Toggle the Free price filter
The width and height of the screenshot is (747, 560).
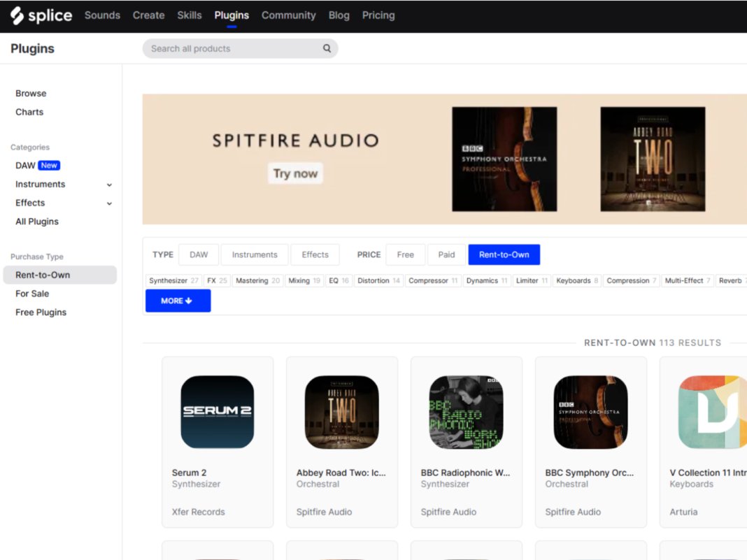point(406,254)
